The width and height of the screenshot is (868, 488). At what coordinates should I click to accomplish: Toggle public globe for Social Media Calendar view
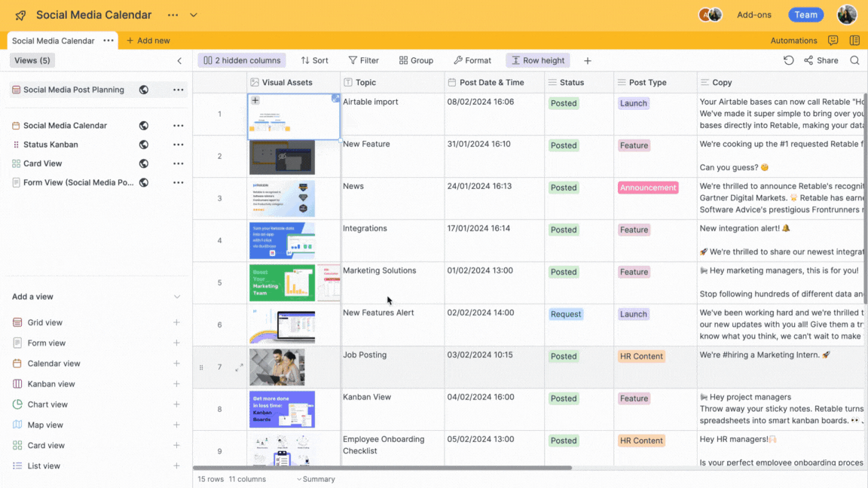[x=143, y=126]
